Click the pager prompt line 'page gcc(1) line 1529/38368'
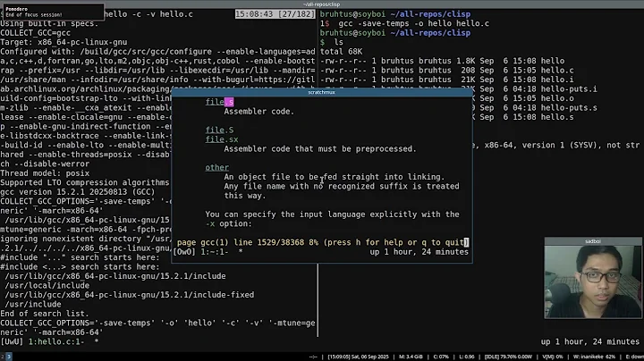Viewport: 644px width, 361px height. 322,242
